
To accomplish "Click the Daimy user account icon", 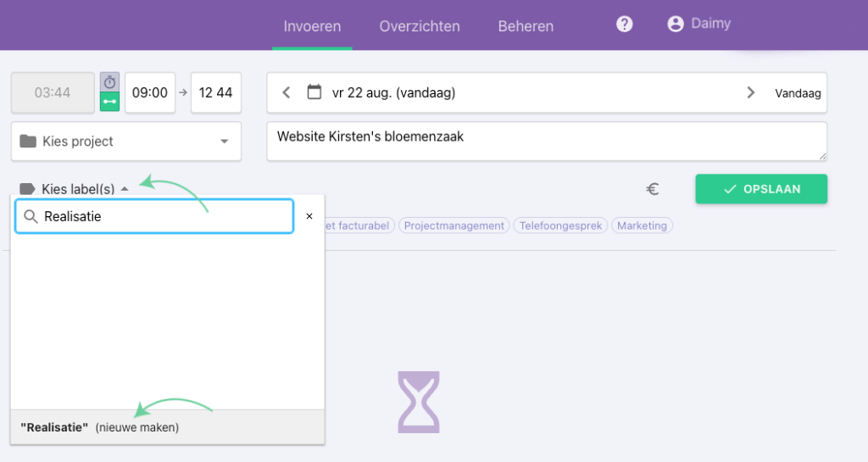I will click(x=676, y=25).
